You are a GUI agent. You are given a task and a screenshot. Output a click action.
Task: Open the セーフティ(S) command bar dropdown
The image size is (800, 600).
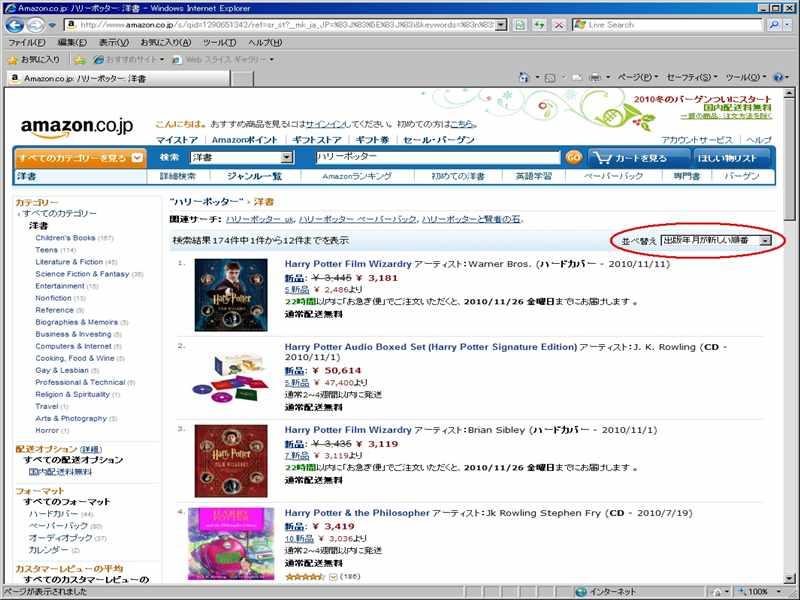point(692,78)
